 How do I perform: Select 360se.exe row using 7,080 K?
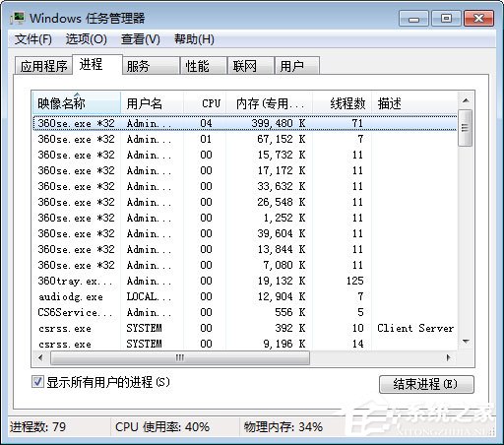pyautogui.click(x=244, y=265)
